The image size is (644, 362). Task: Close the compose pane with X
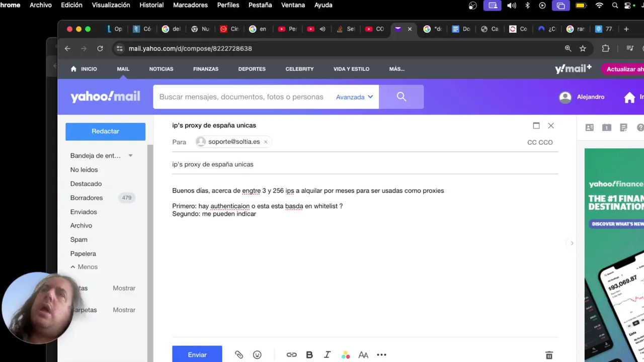551,126
